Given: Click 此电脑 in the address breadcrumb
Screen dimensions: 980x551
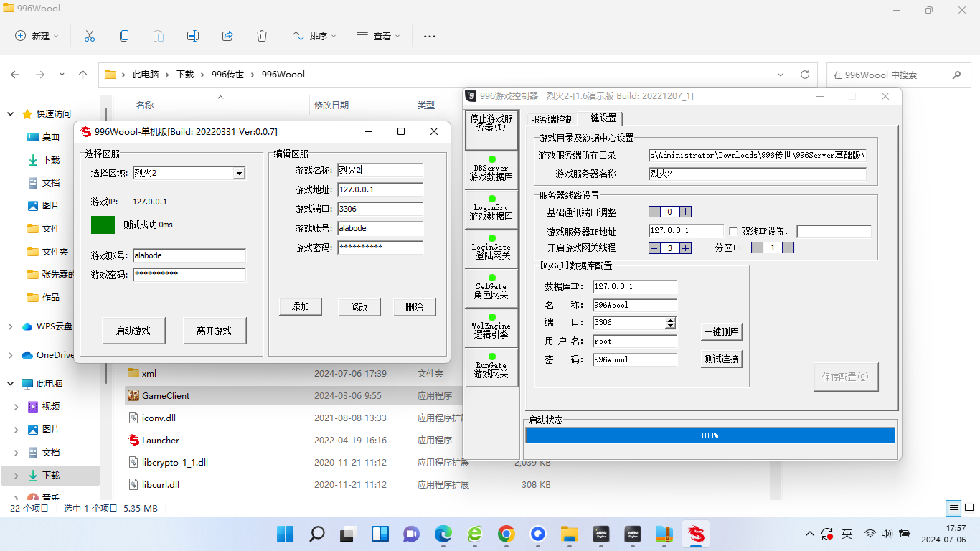Looking at the screenshot, I should click(146, 75).
